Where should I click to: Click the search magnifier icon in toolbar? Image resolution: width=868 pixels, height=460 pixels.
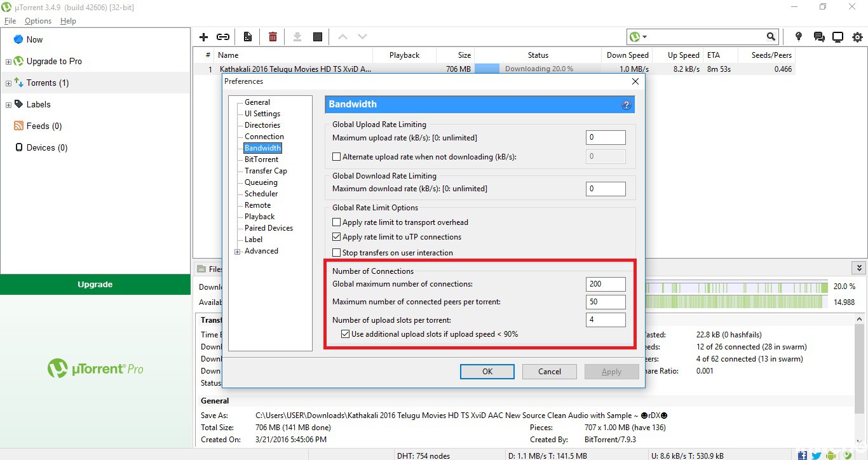pos(771,37)
